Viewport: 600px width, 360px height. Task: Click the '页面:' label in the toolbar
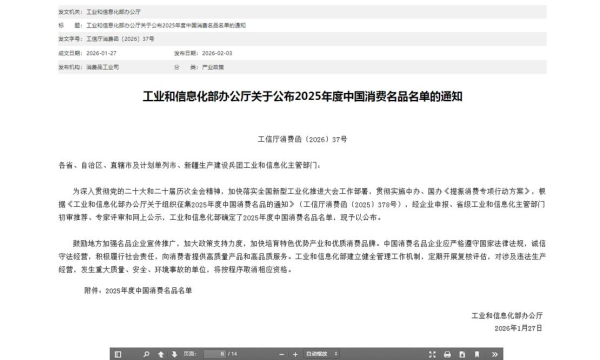coord(190,354)
